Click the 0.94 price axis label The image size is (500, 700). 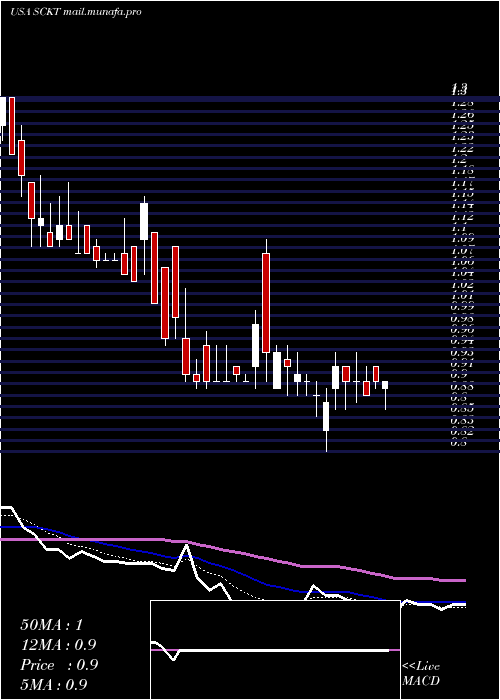462,342
